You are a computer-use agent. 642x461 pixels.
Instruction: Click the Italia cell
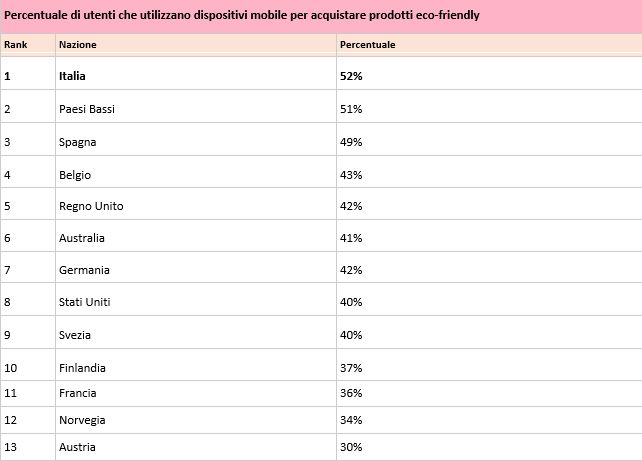pyautogui.click(x=74, y=76)
